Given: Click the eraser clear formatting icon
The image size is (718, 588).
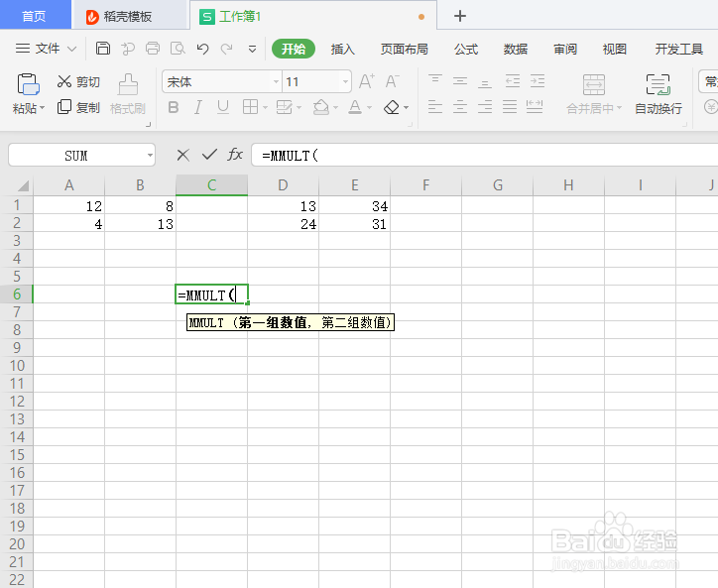Looking at the screenshot, I should [x=392, y=108].
